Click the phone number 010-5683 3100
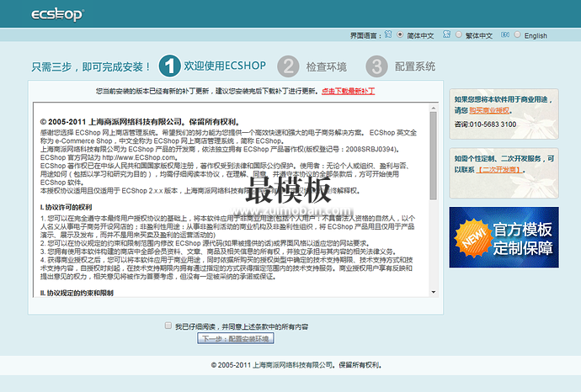 pyautogui.click(x=493, y=124)
